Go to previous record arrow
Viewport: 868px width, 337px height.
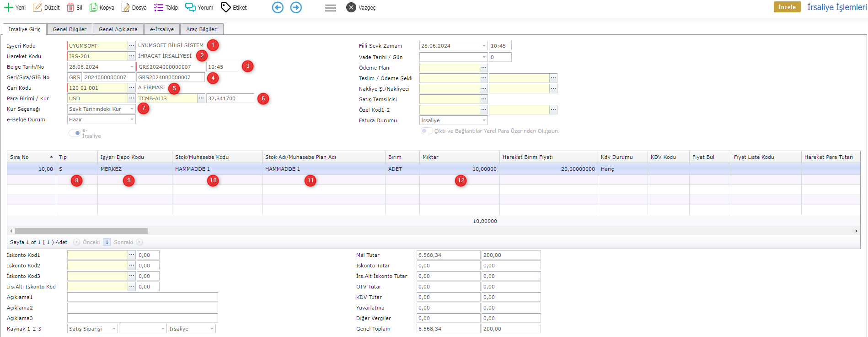pos(278,7)
